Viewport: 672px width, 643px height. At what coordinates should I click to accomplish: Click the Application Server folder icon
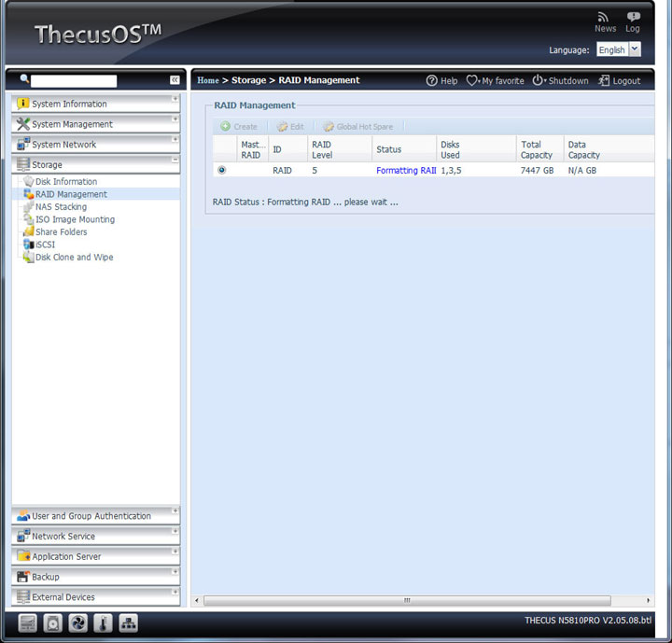(x=22, y=556)
